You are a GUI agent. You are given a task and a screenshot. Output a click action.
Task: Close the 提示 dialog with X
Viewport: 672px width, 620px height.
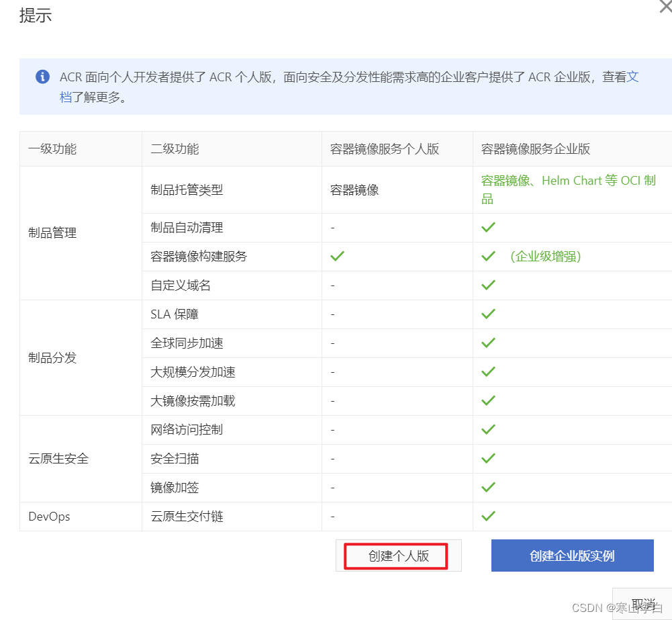[x=666, y=6]
